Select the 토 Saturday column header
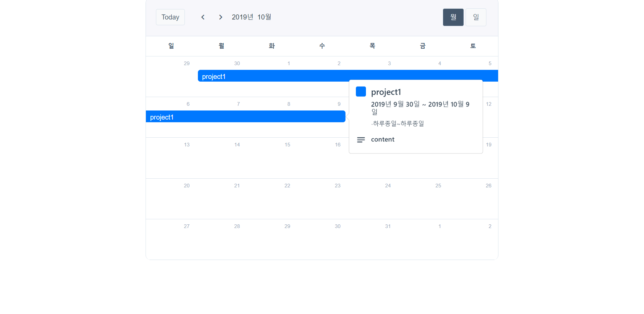 click(473, 46)
